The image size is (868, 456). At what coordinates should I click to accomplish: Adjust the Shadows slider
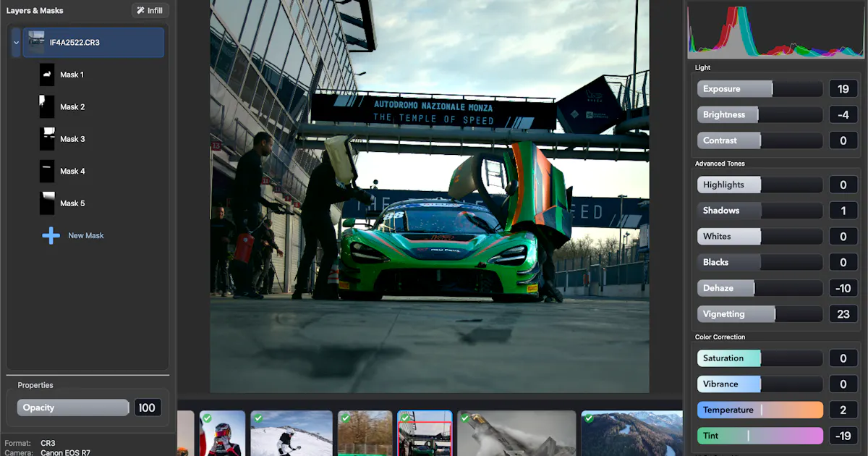pos(760,211)
